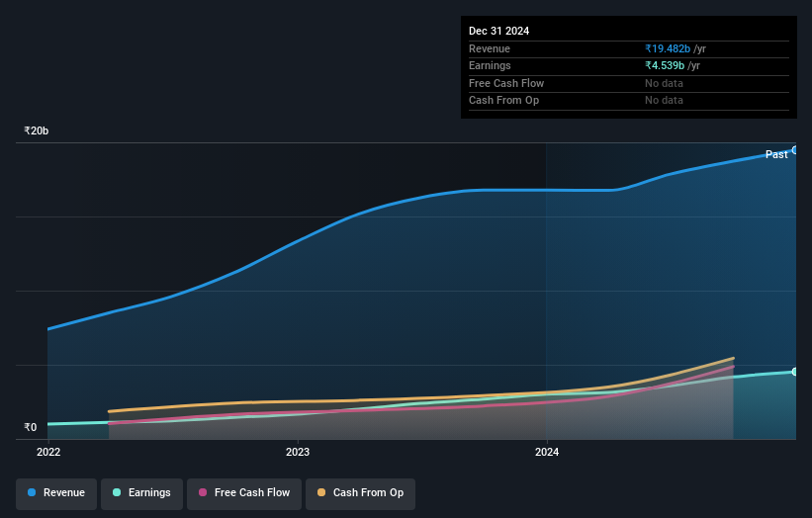This screenshot has width=812, height=518.
Task: Click the 2022 x-axis label
Action: (48, 453)
